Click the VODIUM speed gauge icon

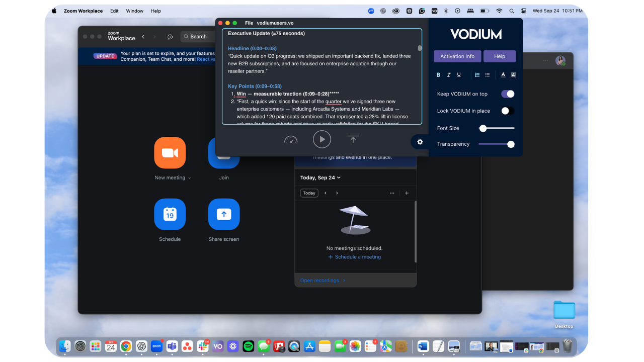click(x=291, y=139)
